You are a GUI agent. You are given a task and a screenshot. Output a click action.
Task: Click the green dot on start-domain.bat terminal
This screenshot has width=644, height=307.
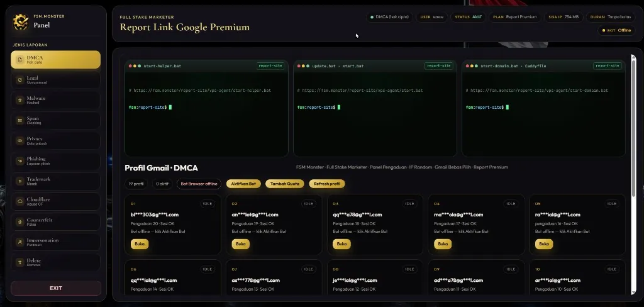point(477,66)
